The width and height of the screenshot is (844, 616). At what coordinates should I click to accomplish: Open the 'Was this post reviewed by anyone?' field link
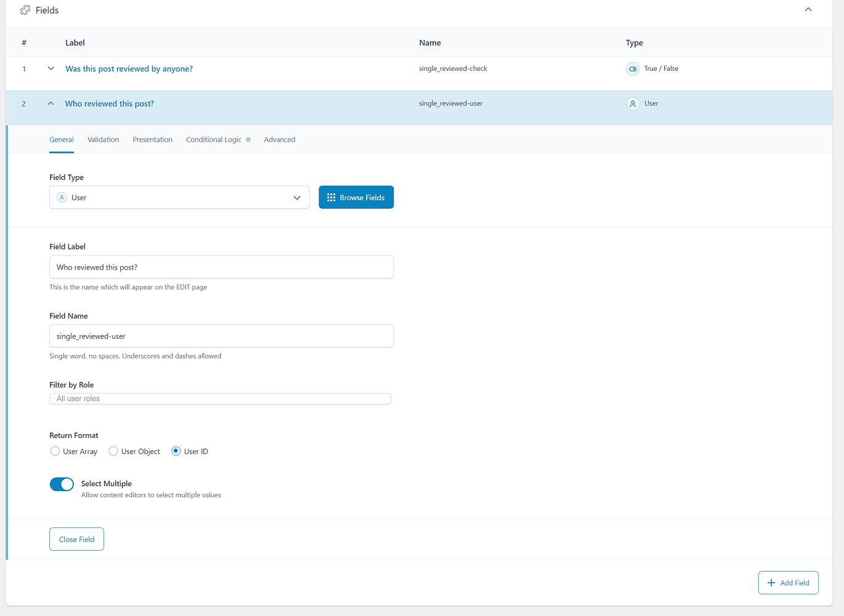click(129, 68)
